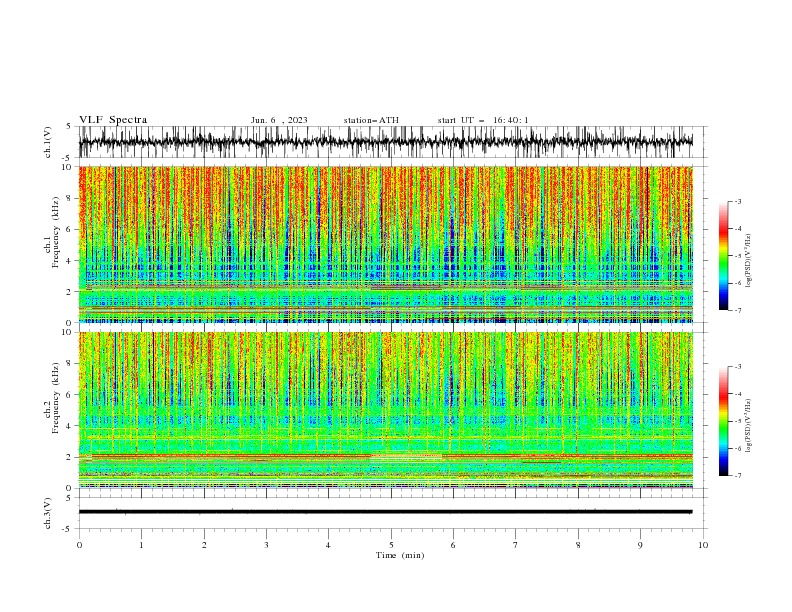This screenshot has height=612, width=792.
Task: Click the "10" tick on the Time axis
Action: (703, 545)
